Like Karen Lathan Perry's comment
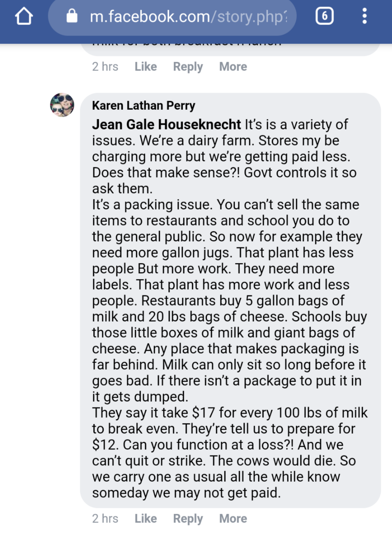Image resolution: width=392 pixels, height=543 pixels. (146, 519)
